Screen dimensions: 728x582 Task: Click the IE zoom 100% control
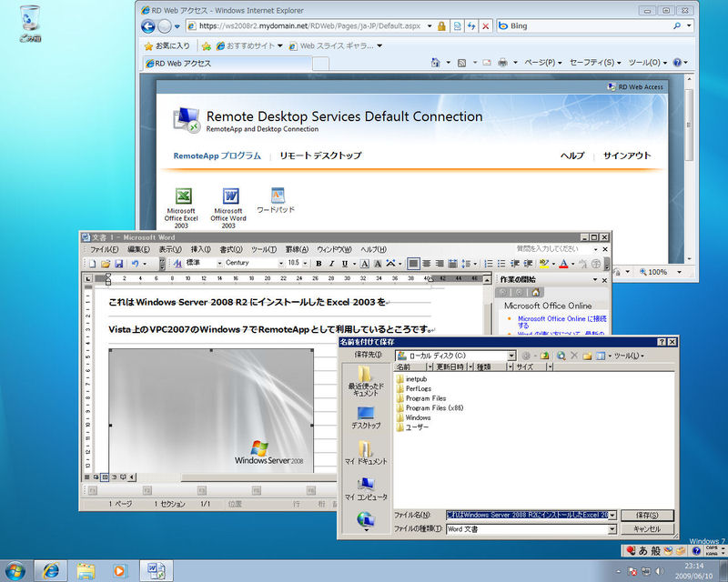661,272
